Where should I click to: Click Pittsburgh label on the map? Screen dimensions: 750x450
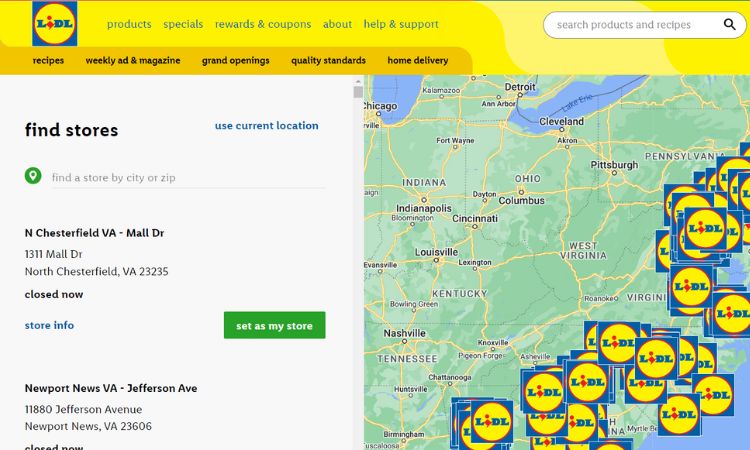(614, 165)
